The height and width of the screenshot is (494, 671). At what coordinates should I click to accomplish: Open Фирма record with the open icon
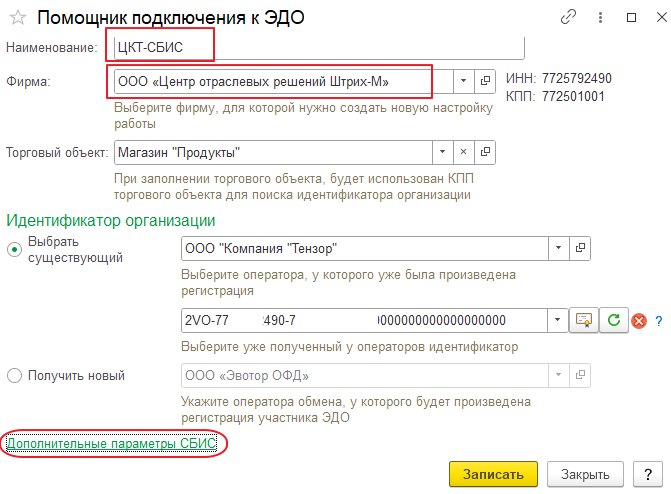click(485, 81)
